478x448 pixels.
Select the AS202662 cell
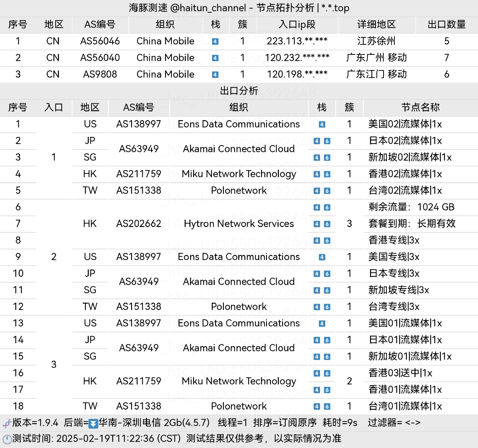click(x=139, y=223)
